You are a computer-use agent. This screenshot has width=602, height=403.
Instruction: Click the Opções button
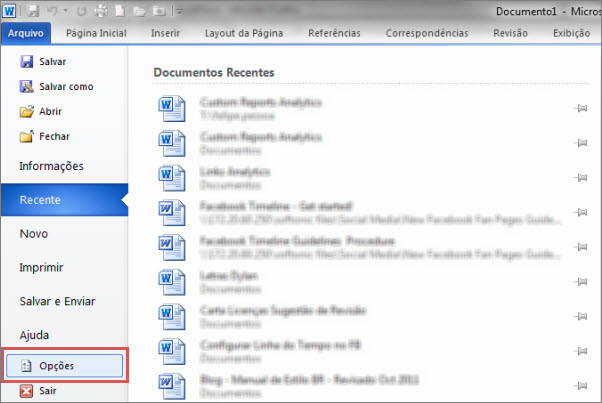(64, 365)
